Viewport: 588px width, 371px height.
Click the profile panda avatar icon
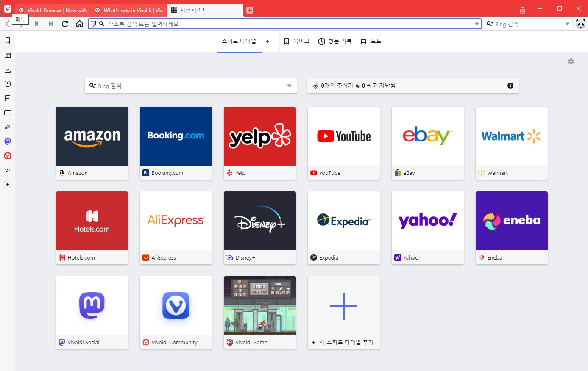(x=580, y=24)
